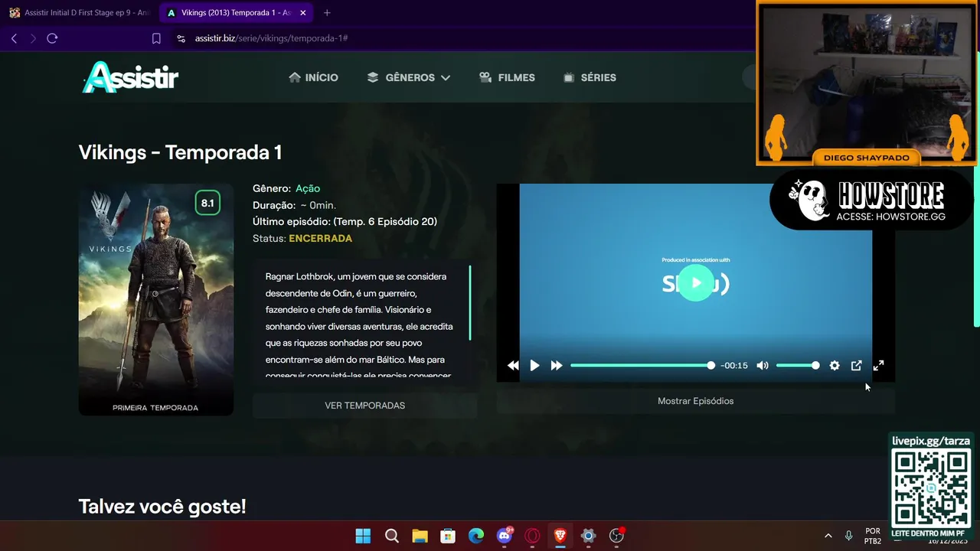Open File Explorer from the taskbar
The width and height of the screenshot is (980, 551).
[420, 536]
